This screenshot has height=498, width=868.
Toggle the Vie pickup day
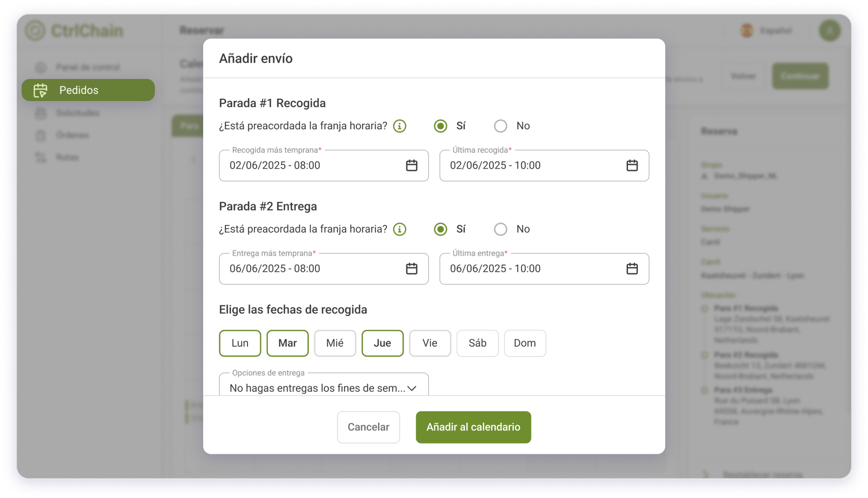coord(430,343)
